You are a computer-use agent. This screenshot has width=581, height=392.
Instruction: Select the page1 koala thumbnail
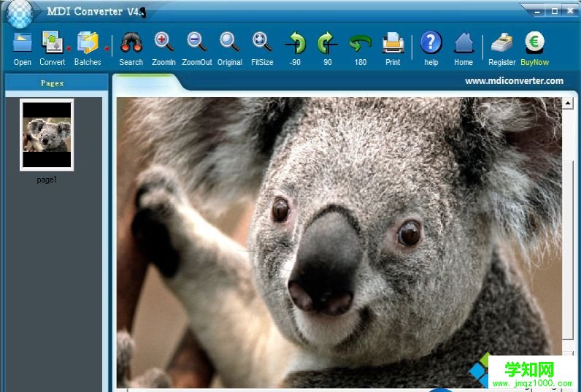pyautogui.click(x=47, y=135)
